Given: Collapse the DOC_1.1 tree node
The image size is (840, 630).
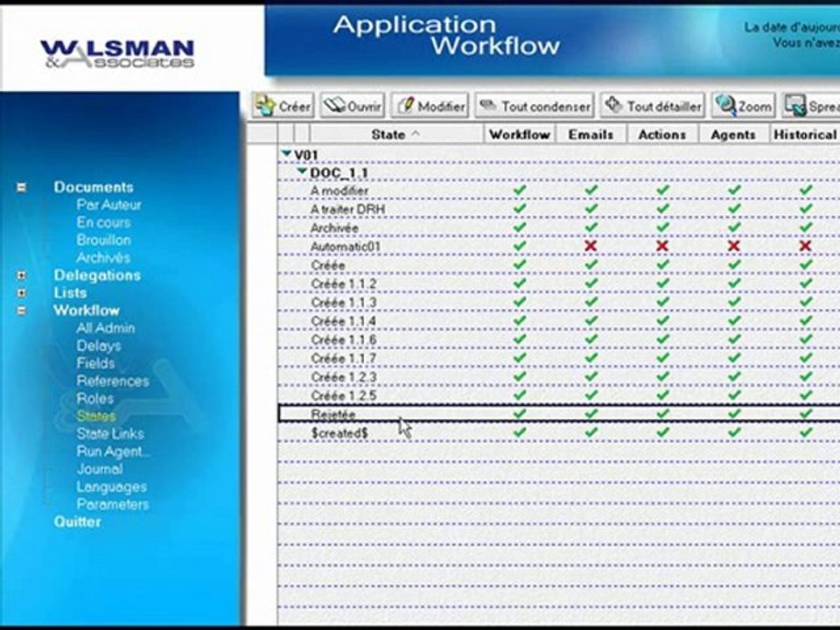Looking at the screenshot, I should [303, 171].
